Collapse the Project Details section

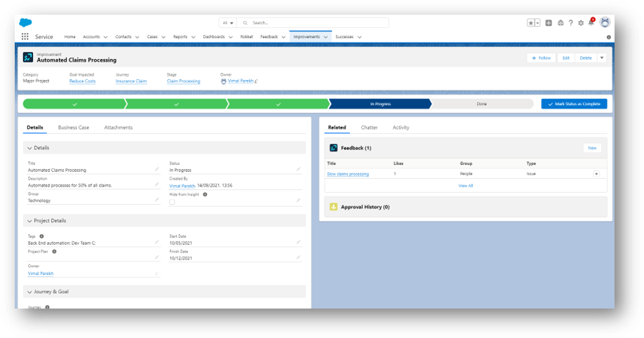pyautogui.click(x=29, y=221)
